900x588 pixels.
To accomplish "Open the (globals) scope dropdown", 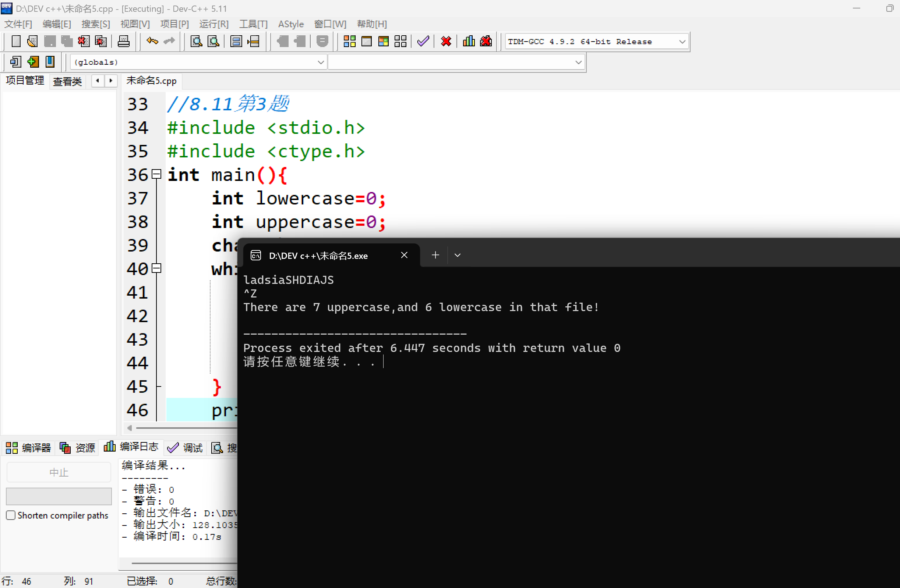I will coord(320,63).
